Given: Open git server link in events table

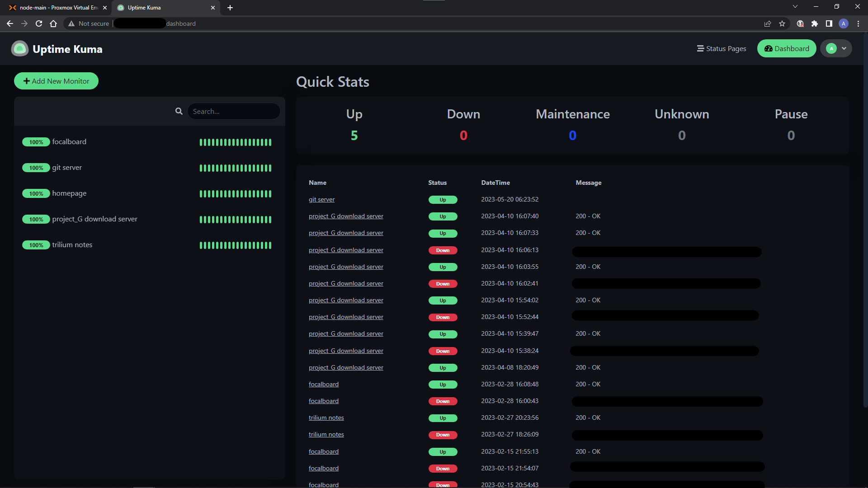Looking at the screenshot, I should click(x=321, y=199).
